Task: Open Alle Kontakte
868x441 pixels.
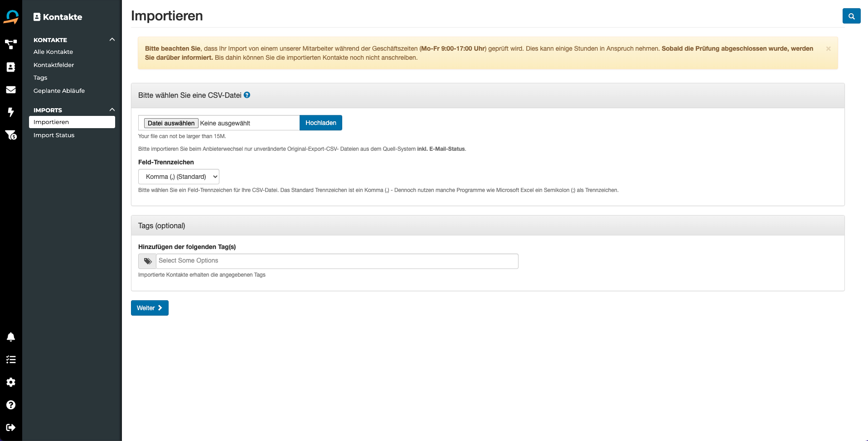Action: 53,52
